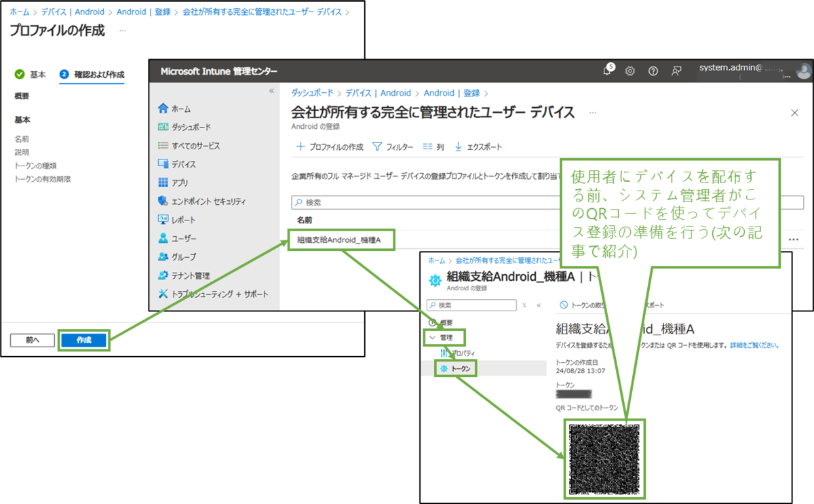Select the 確認および作成 step tab
The image size is (814, 504).
(x=92, y=75)
